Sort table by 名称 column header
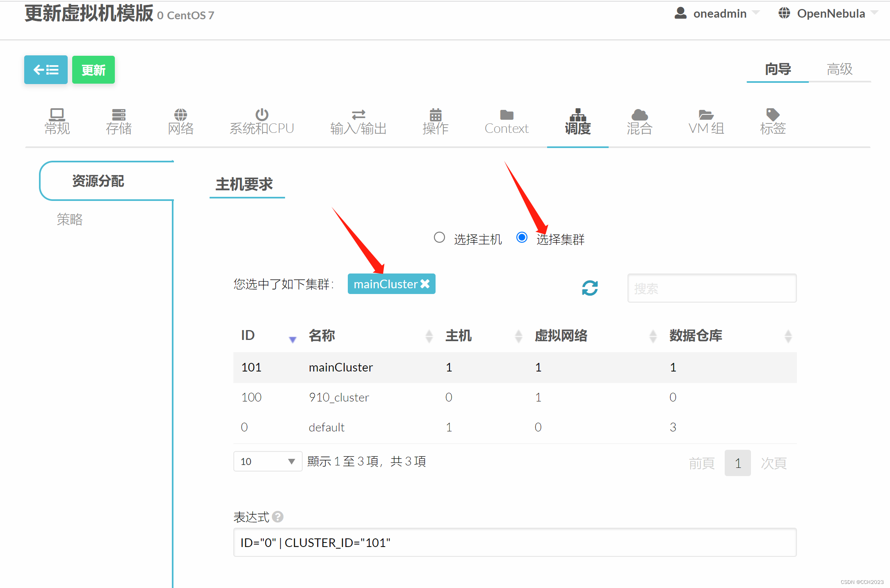This screenshot has width=890, height=588. pyautogui.click(x=322, y=335)
